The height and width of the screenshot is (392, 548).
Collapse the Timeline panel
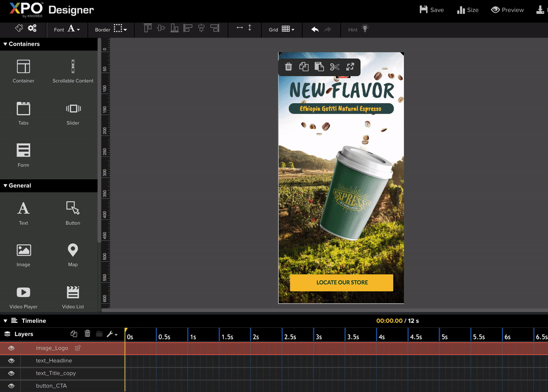coord(5,321)
